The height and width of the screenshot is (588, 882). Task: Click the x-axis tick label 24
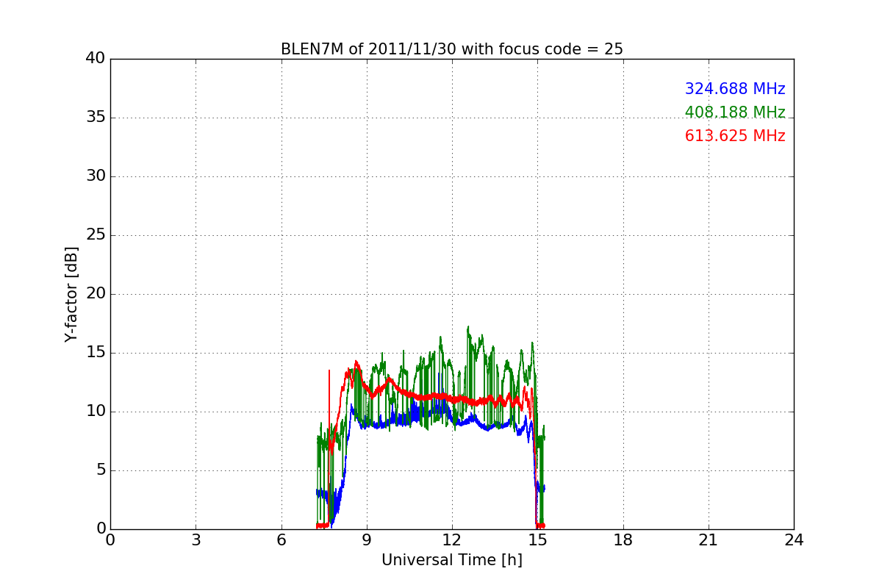[x=794, y=540]
